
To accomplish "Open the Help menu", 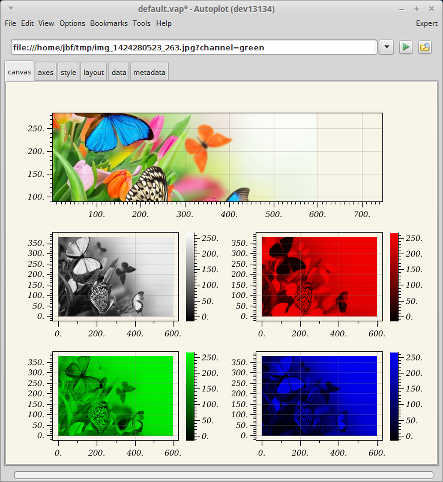I will coord(164,23).
